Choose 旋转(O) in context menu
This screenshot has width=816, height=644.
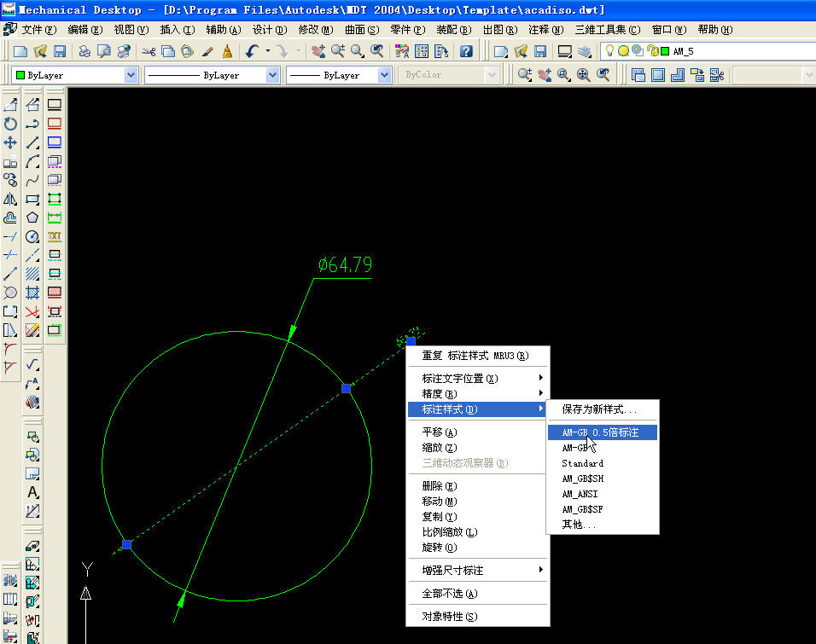click(x=478, y=548)
